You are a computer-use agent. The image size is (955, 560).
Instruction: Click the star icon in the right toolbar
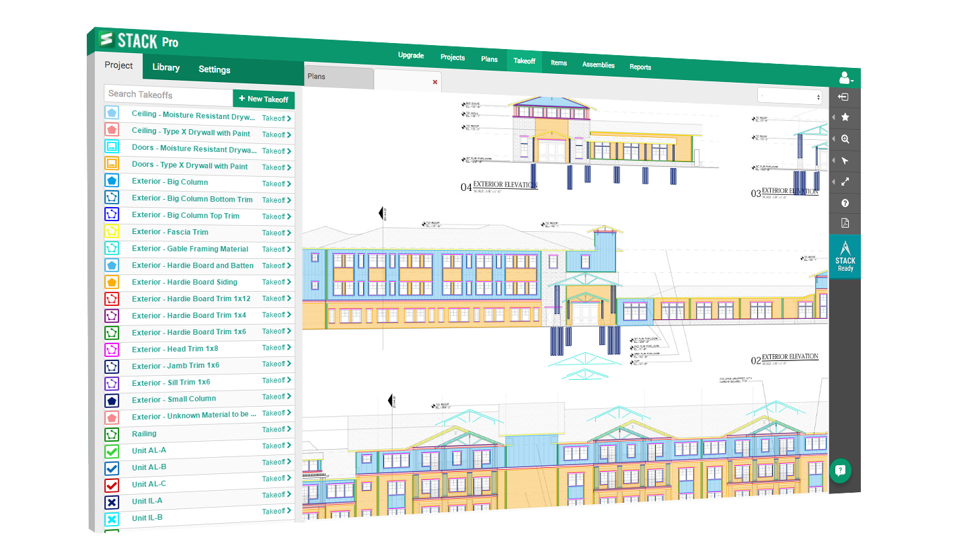click(845, 118)
